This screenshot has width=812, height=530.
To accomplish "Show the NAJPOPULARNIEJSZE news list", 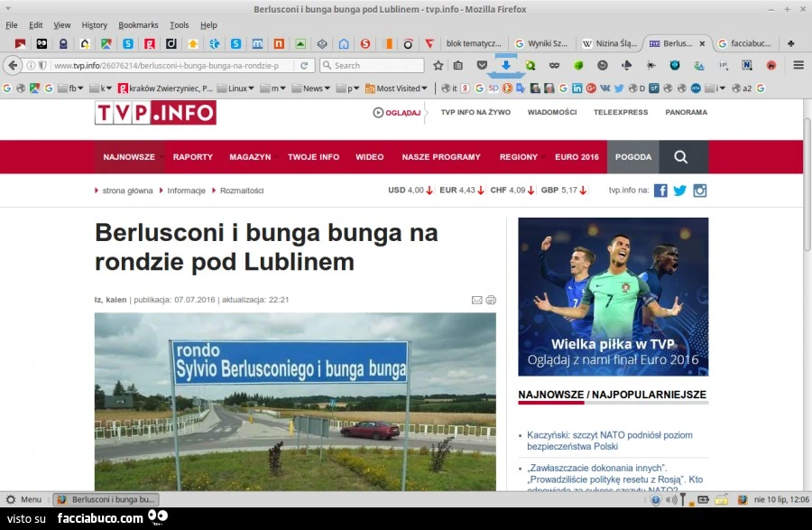I will pos(649,395).
